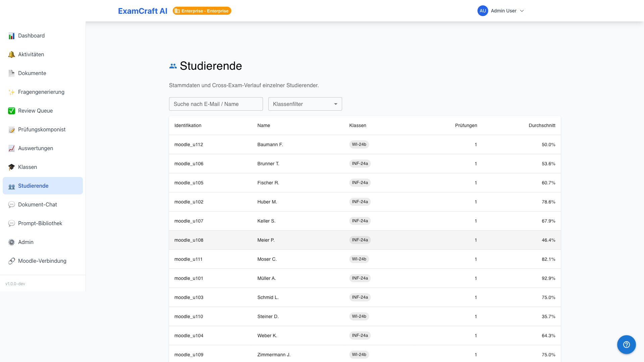This screenshot has width=644, height=362.
Task: Open the Review Queue page
Action: pos(43,111)
